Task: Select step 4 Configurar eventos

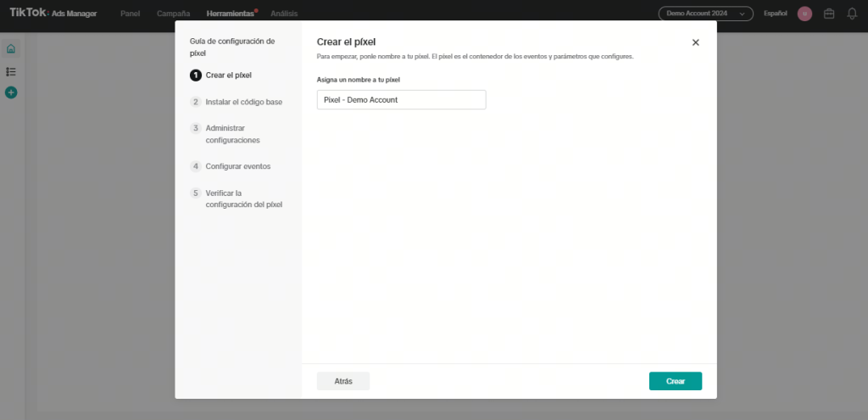Action: [231, 166]
